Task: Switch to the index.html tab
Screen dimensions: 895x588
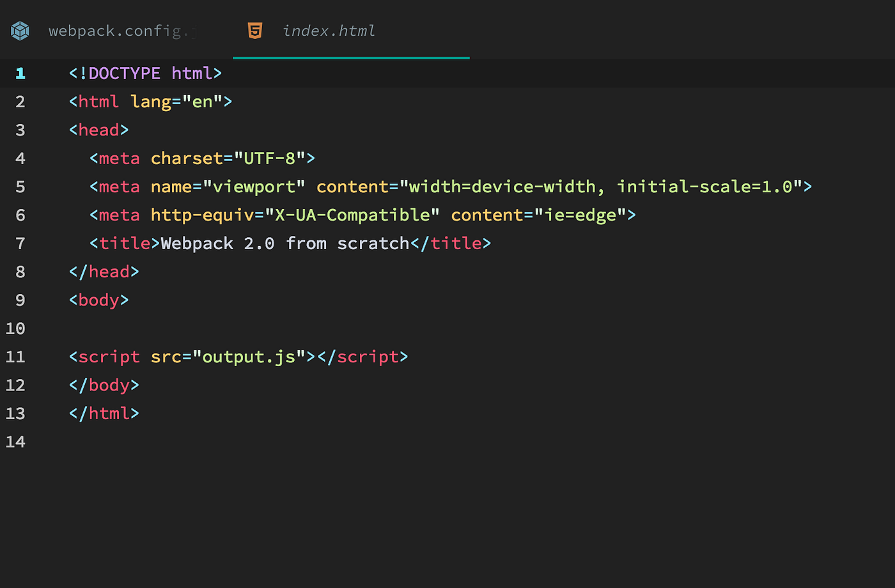Action: 329,30
